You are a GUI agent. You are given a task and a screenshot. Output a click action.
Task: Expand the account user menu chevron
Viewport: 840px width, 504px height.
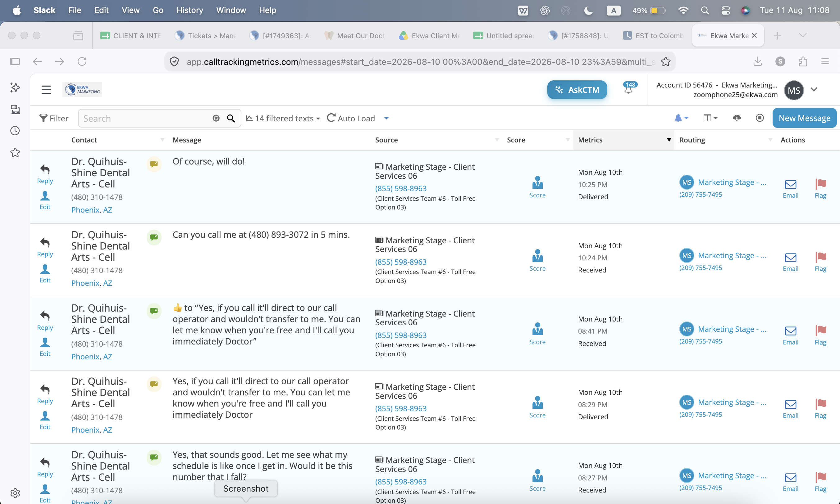point(814,90)
